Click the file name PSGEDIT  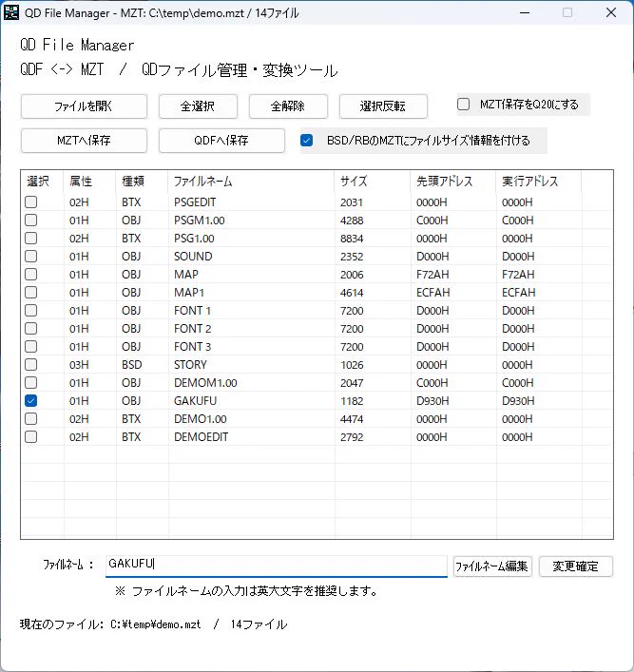pyautogui.click(x=195, y=202)
